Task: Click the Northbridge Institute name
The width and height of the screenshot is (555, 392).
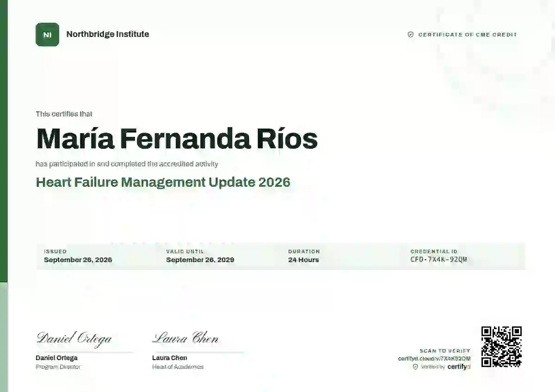Action: tap(108, 34)
